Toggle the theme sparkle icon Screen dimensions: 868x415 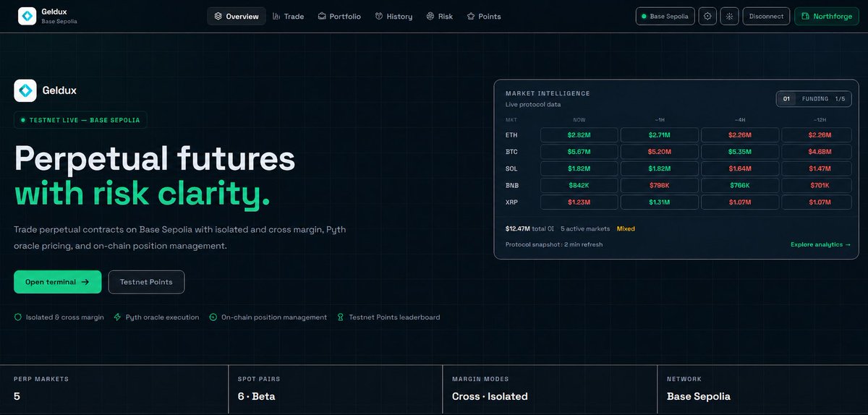click(729, 16)
